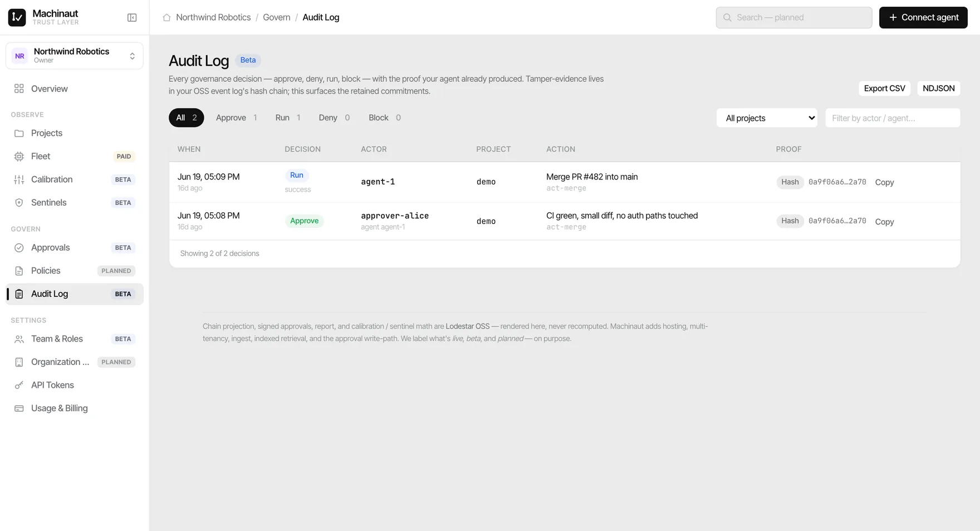The height and width of the screenshot is (531, 980).
Task: Click 'Jun 19, 05:09 PM' timestamp
Action: [209, 177]
